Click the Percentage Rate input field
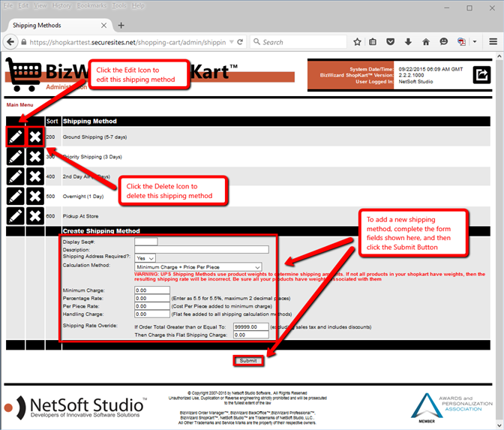Screen dimensions: 504x430 point(152,298)
